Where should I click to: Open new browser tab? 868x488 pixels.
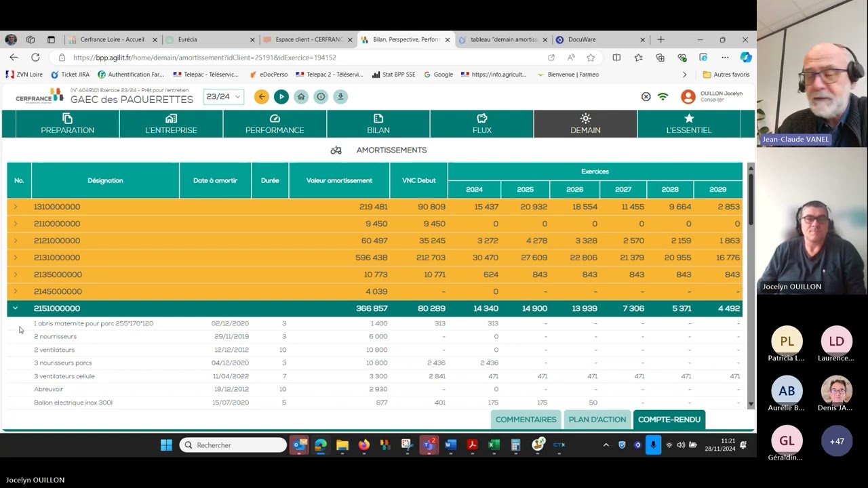(x=660, y=40)
